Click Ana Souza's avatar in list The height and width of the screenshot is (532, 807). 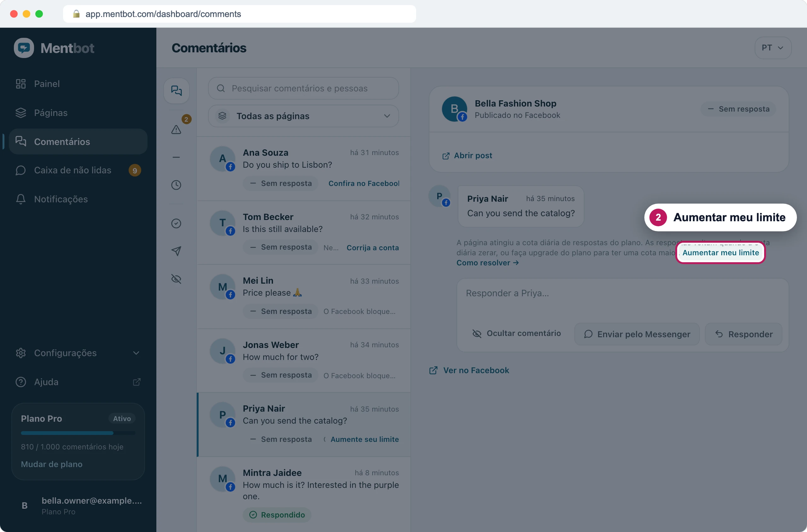223,159
